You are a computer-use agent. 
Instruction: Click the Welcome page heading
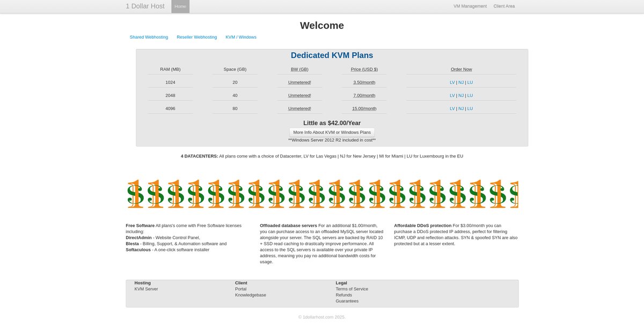(x=322, y=25)
